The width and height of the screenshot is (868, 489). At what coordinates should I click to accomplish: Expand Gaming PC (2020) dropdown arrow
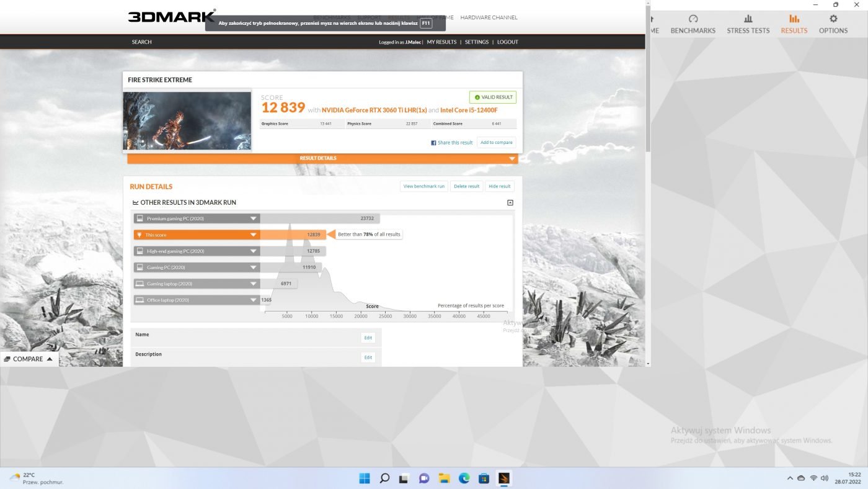click(x=254, y=267)
